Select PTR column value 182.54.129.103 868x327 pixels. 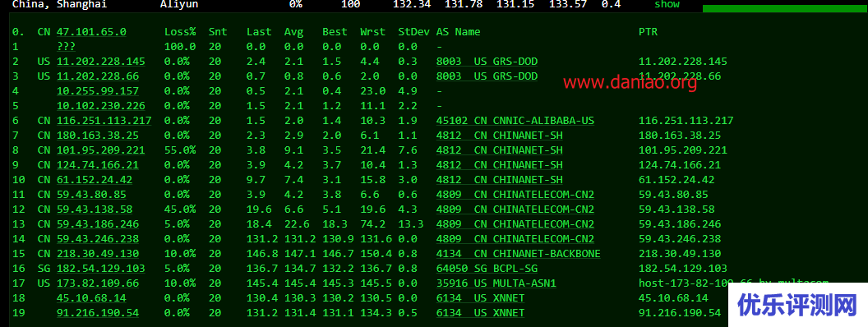683,269
